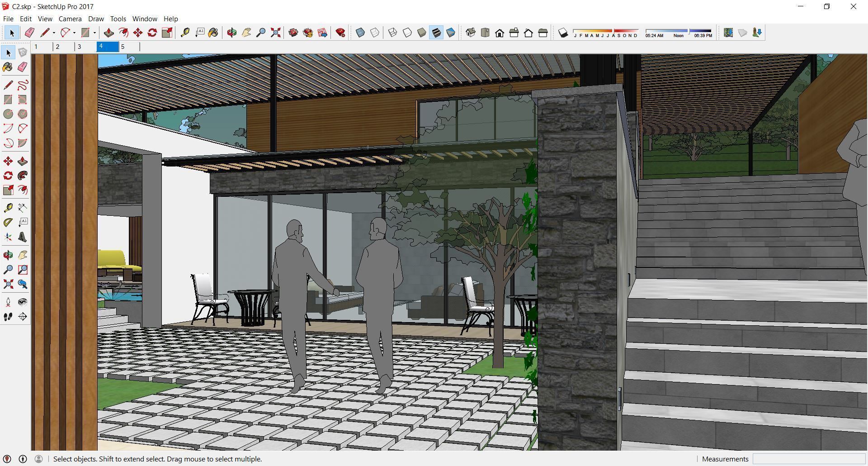Click the Credits info status icon
The height and width of the screenshot is (466, 868).
coord(23,459)
